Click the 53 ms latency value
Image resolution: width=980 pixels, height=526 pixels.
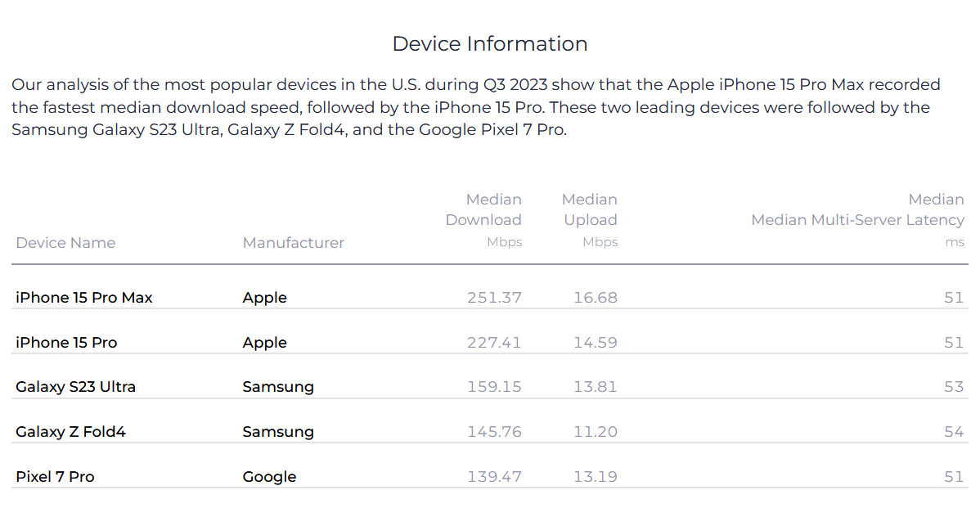coord(954,387)
